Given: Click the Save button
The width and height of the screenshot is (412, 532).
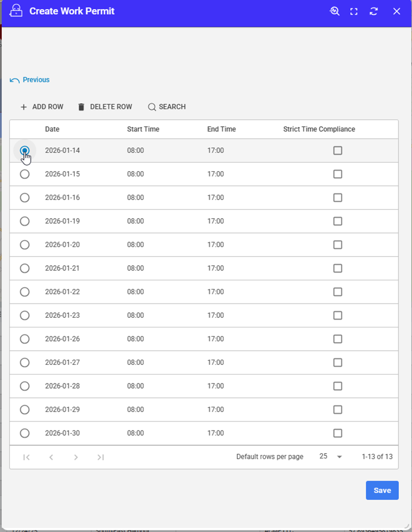Looking at the screenshot, I should [382, 491].
